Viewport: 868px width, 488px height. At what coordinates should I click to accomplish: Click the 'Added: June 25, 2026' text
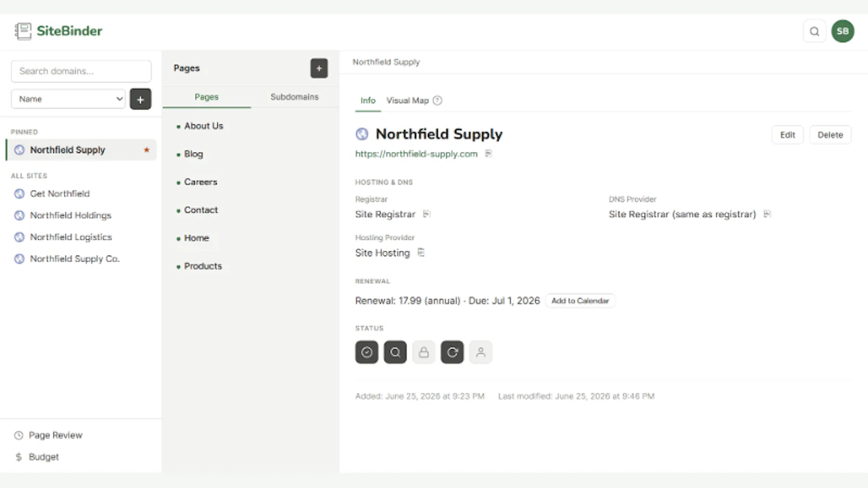coord(420,396)
